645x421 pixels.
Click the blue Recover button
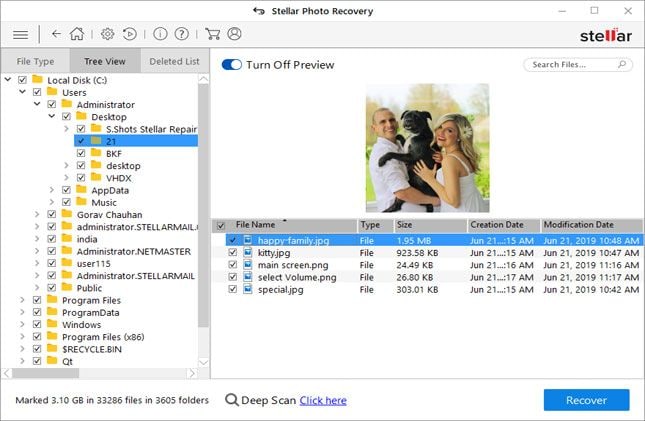[587, 400]
